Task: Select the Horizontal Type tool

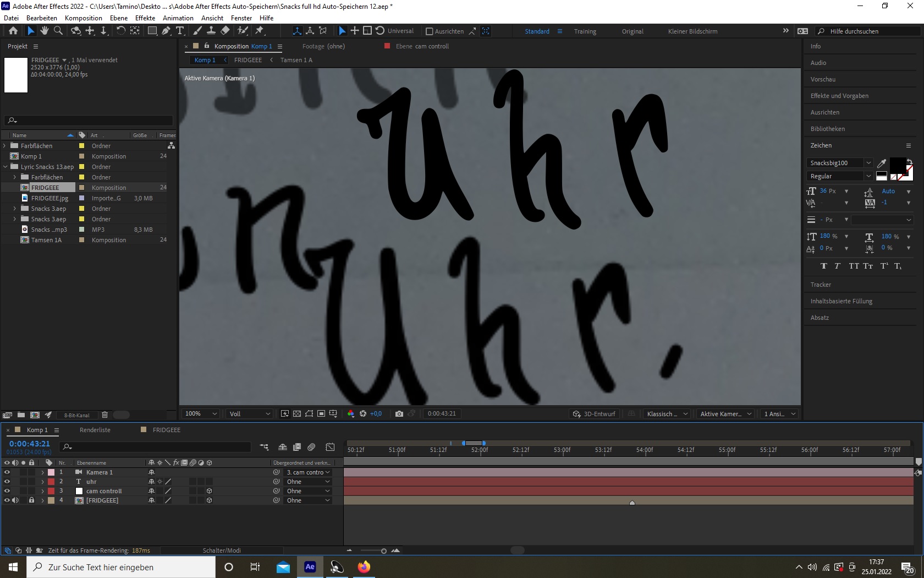Action: tap(181, 31)
